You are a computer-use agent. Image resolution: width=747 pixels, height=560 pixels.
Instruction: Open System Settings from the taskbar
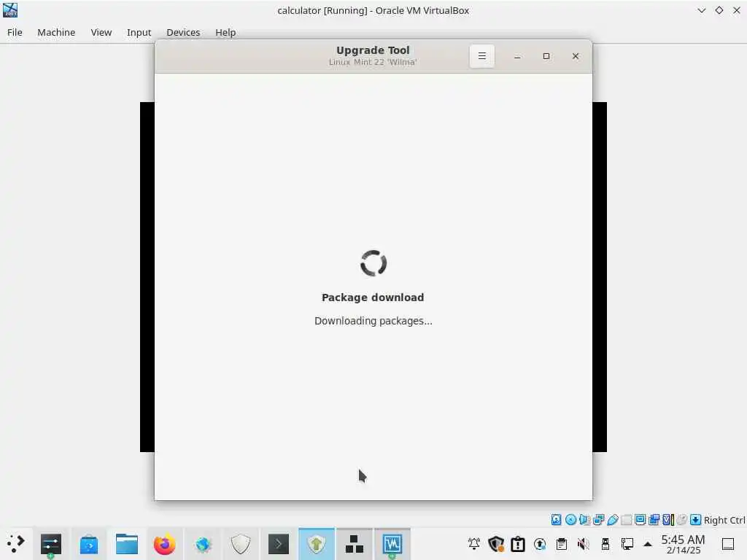[51, 544]
